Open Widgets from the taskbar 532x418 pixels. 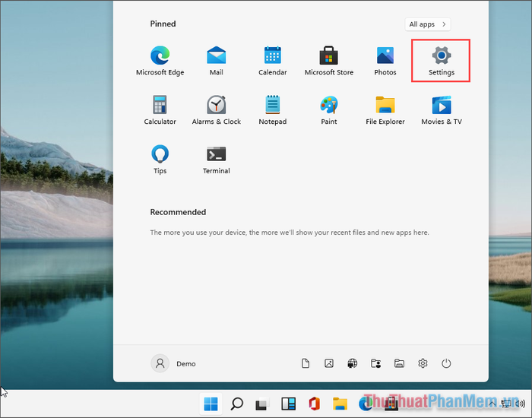click(x=288, y=404)
